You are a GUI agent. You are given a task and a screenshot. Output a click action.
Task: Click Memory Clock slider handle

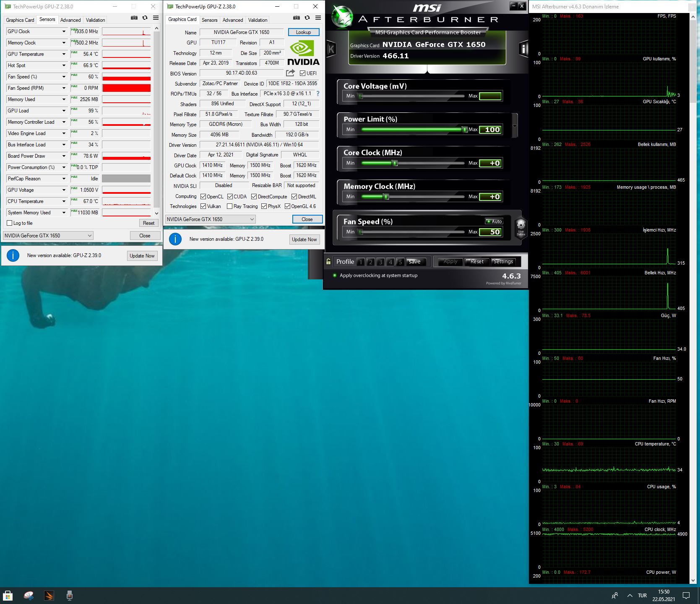(386, 196)
